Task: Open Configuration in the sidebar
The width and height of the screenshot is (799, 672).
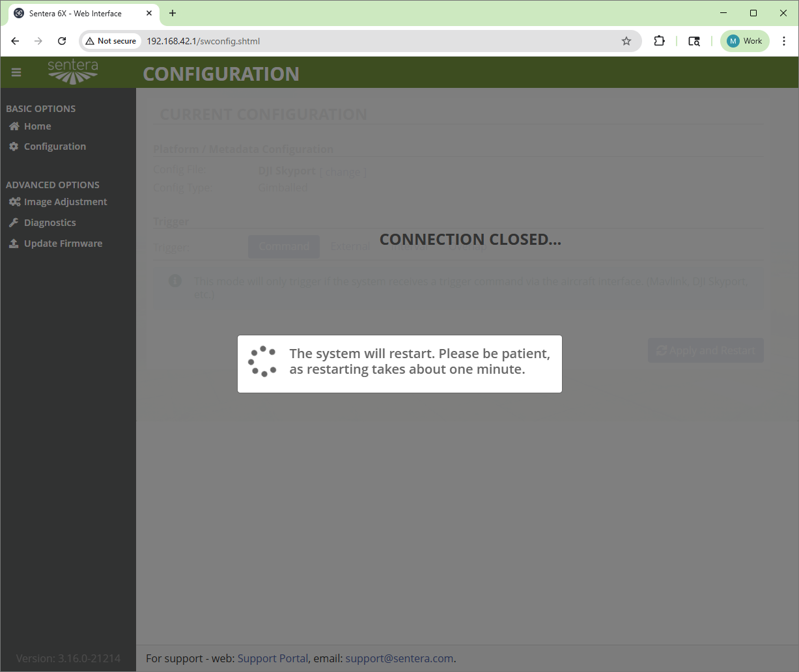Action: tap(55, 147)
